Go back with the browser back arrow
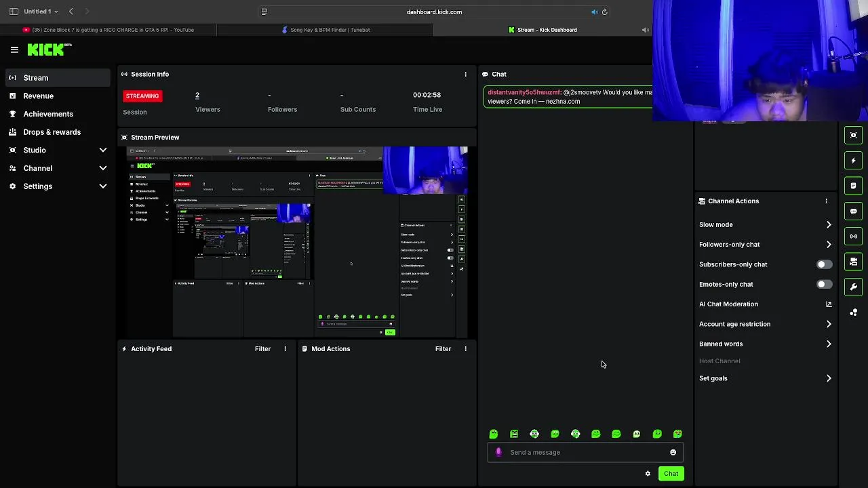Image resolution: width=868 pixels, height=488 pixels. (71, 12)
